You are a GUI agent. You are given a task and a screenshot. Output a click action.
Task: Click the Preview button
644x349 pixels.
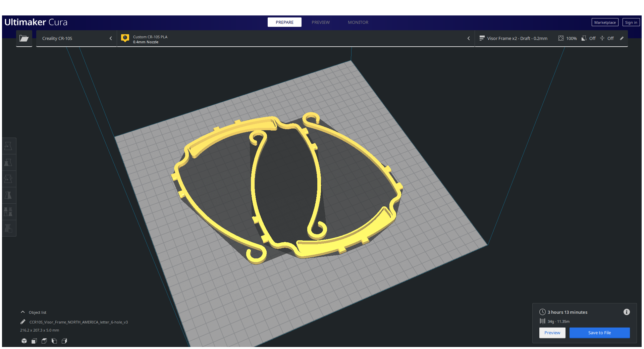pos(552,333)
